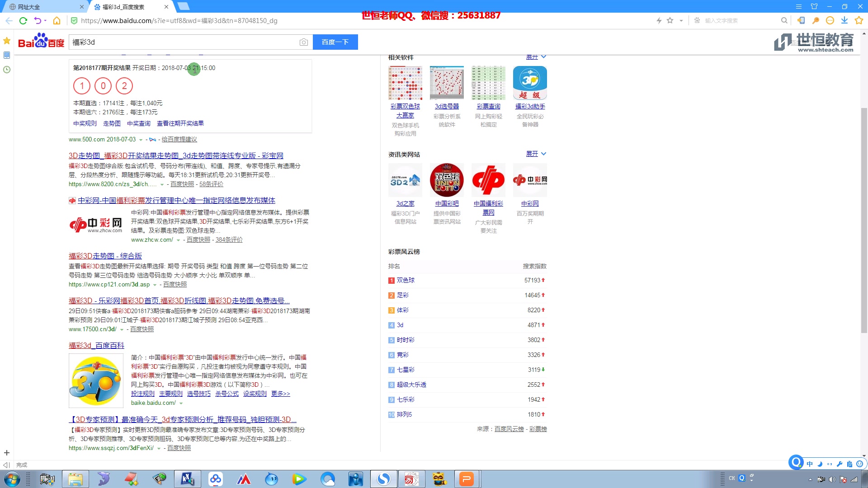Click 中国福利彩票网 red logo
868x488 pixels.
point(488,180)
